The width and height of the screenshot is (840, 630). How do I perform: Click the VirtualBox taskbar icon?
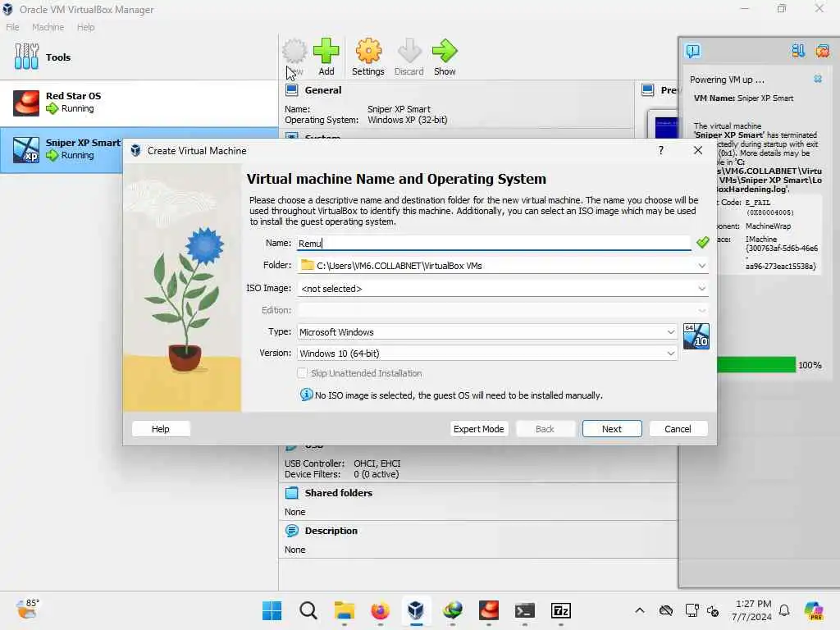click(416, 610)
